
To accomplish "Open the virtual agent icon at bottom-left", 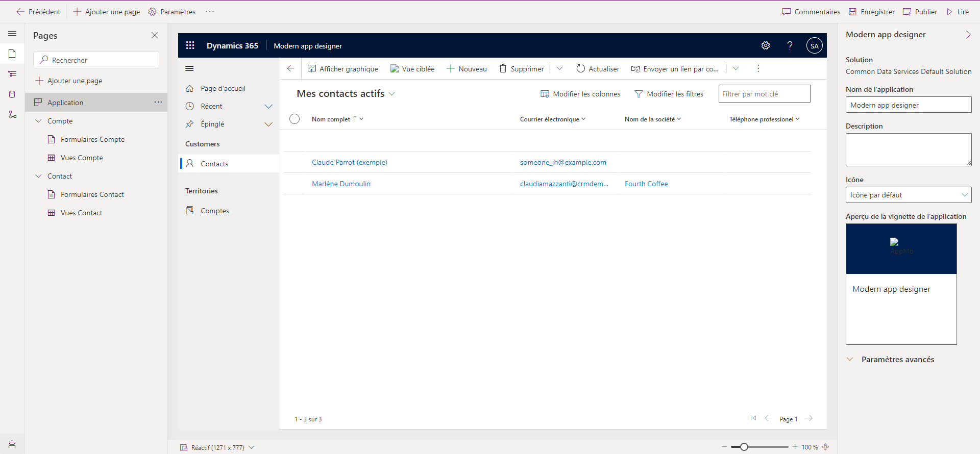I will [x=12, y=444].
